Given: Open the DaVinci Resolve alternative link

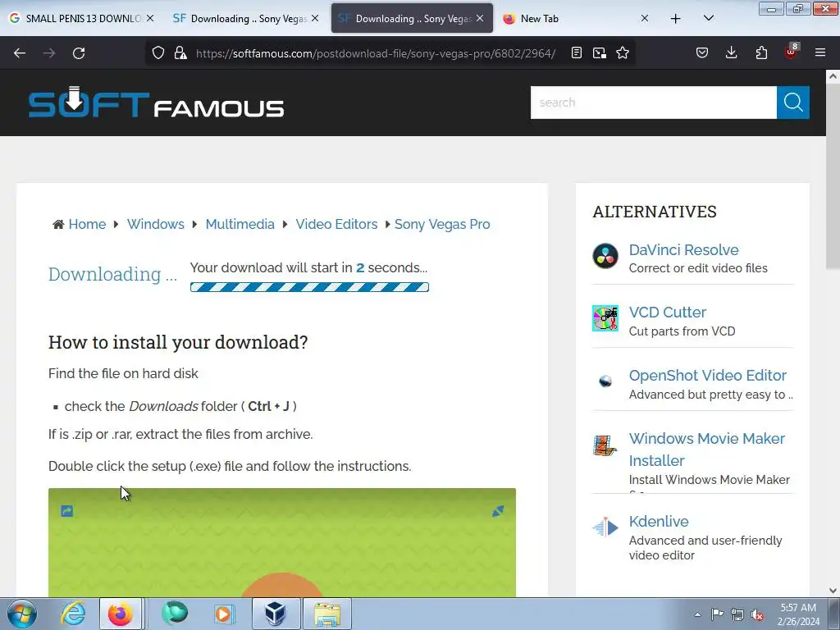Looking at the screenshot, I should point(683,249).
